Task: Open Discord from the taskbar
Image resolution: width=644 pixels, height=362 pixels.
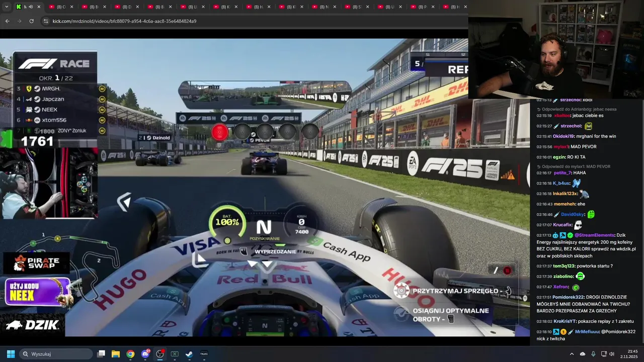Action: point(145,354)
